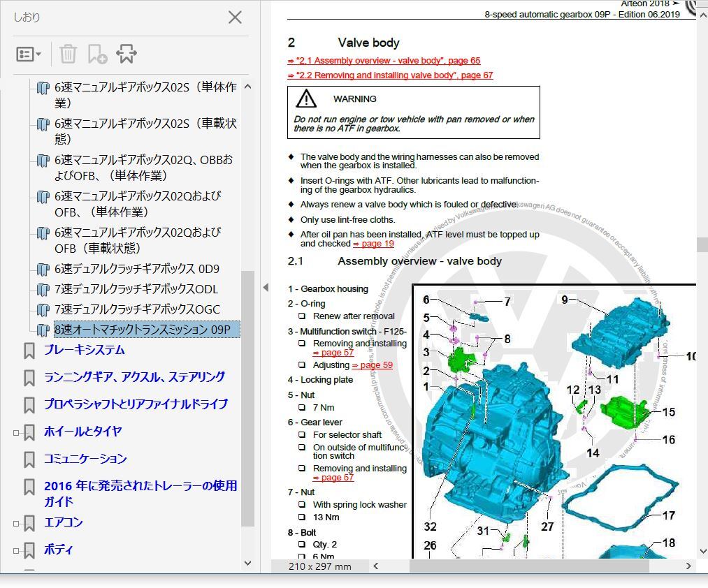Viewport: 708px width, 588px height.
Task: Click the bookmark icon beside 6速マニュアルギアボックス02QおよびOFB（車載状態）
Action: click(43, 233)
